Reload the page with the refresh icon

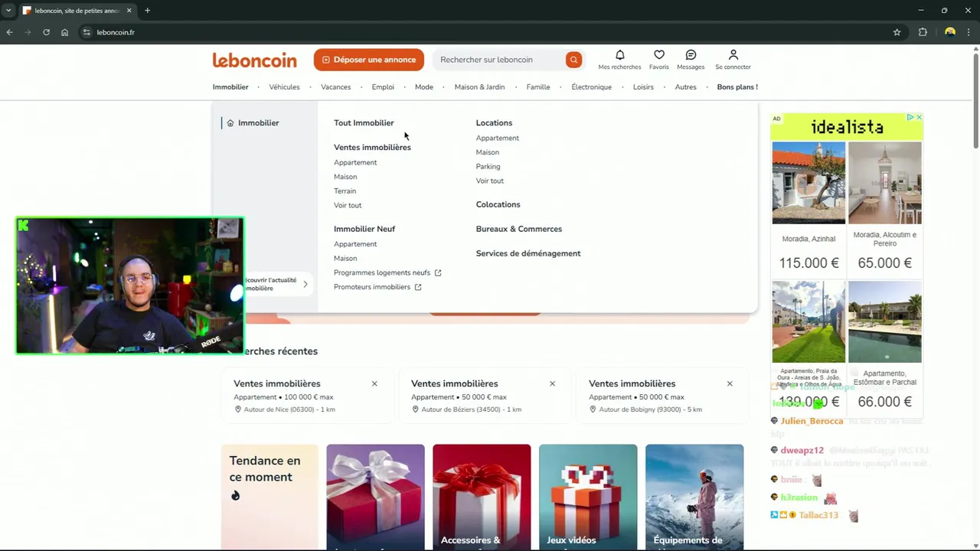click(47, 32)
